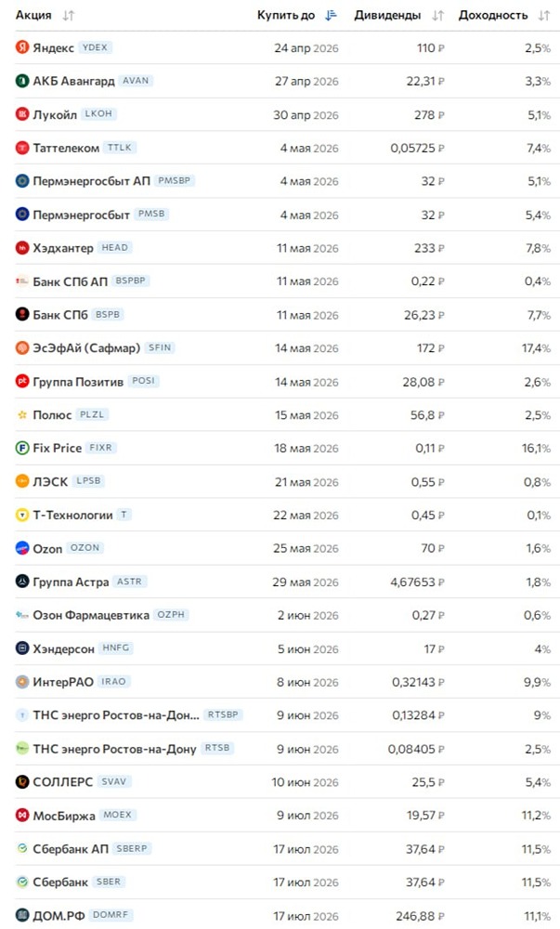Click the Яндекс company logo icon
The image size is (560, 929).
click(22, 47)
